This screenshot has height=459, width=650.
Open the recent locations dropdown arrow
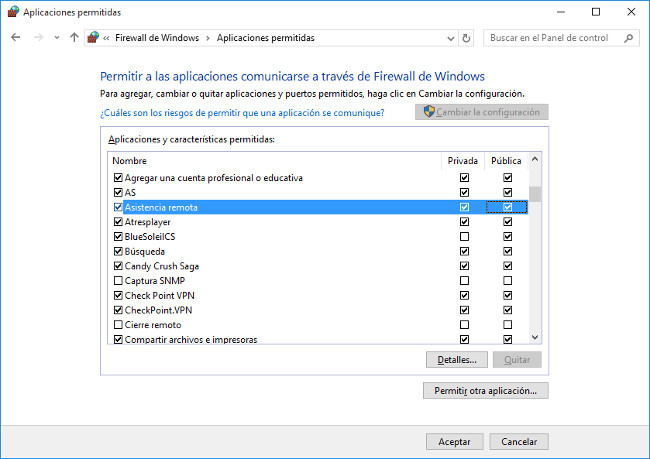57,38
